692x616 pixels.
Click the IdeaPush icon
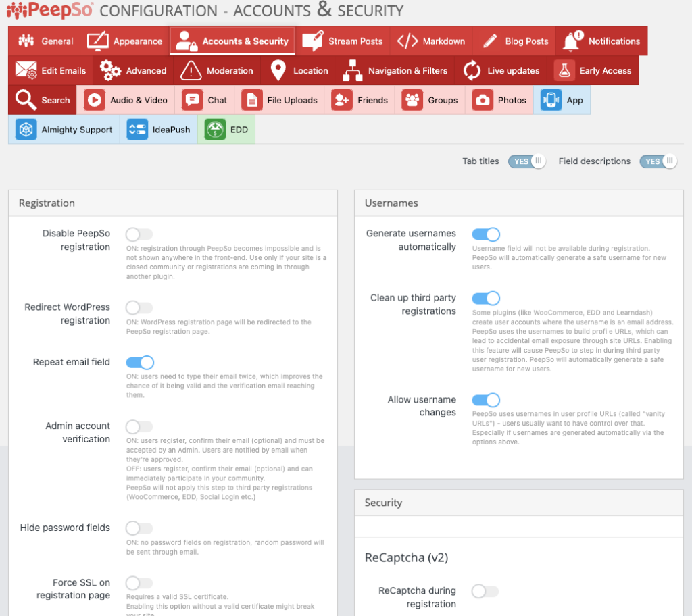[x=137, y=130]
